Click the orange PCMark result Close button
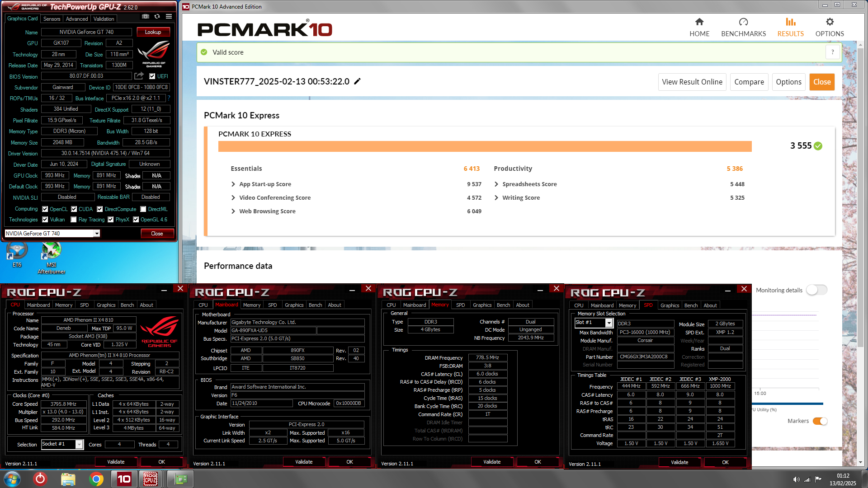868x488 pixels. [x=822, y=82]
